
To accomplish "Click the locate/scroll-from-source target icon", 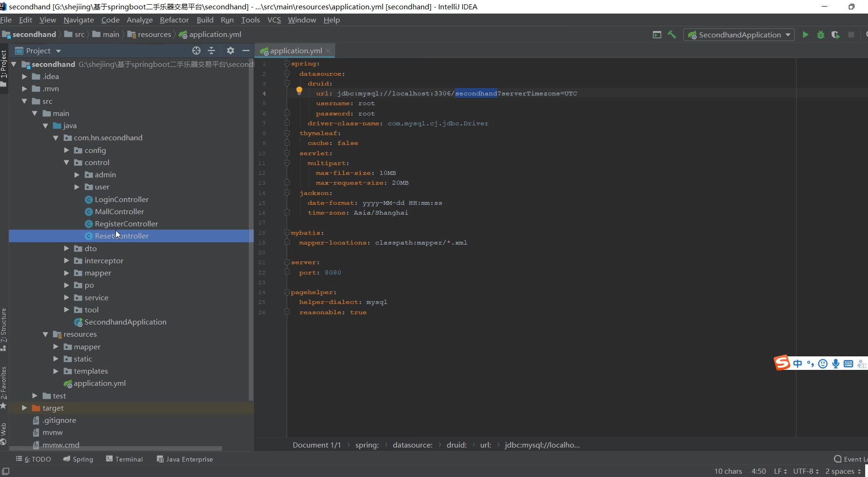I will coord(196,51).
